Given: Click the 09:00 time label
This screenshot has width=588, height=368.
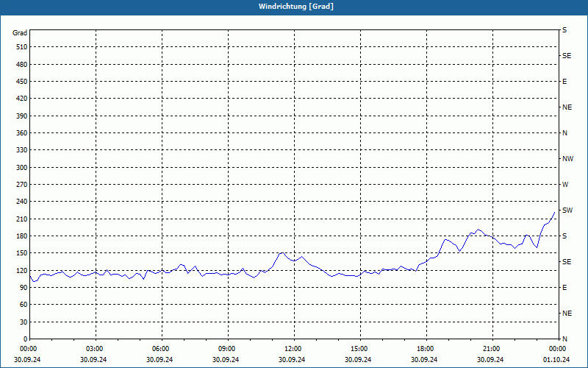Looking at the screenshot, I should (228, 349).
